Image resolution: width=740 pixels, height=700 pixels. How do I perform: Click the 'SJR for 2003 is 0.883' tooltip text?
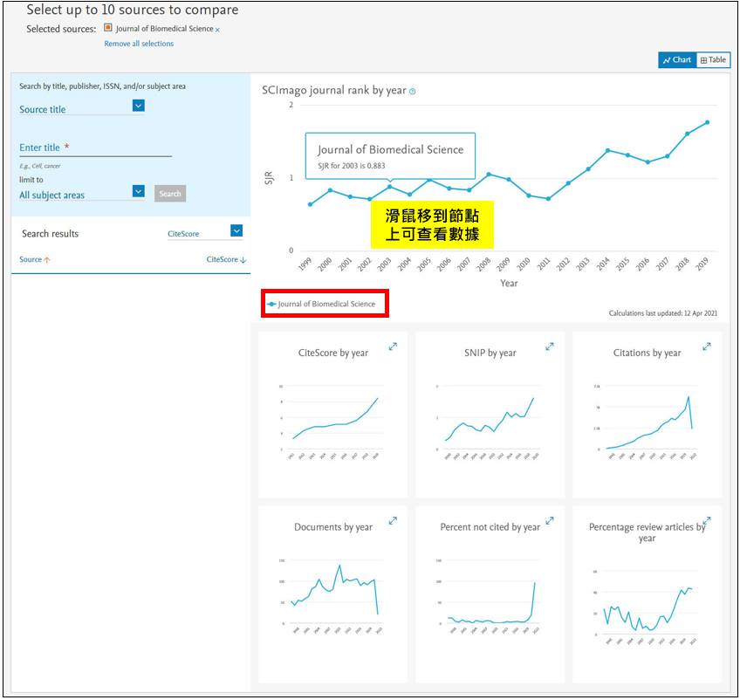pos(352,166)
